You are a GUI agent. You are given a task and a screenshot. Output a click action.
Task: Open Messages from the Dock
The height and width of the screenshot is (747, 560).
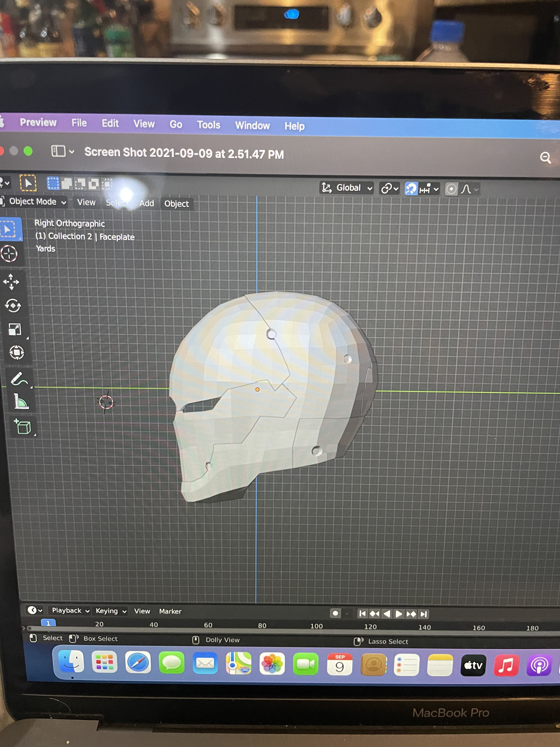171,663
